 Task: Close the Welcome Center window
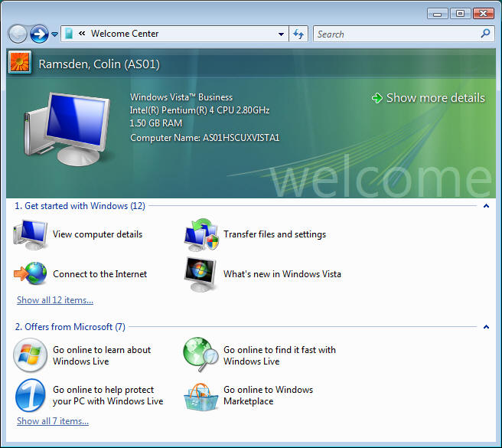tap(484, 14)
